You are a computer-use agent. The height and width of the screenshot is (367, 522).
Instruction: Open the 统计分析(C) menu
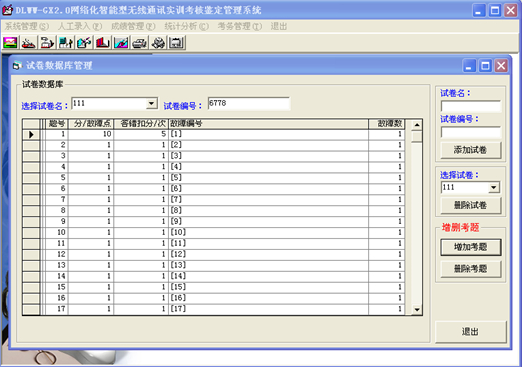pos(186,26)
